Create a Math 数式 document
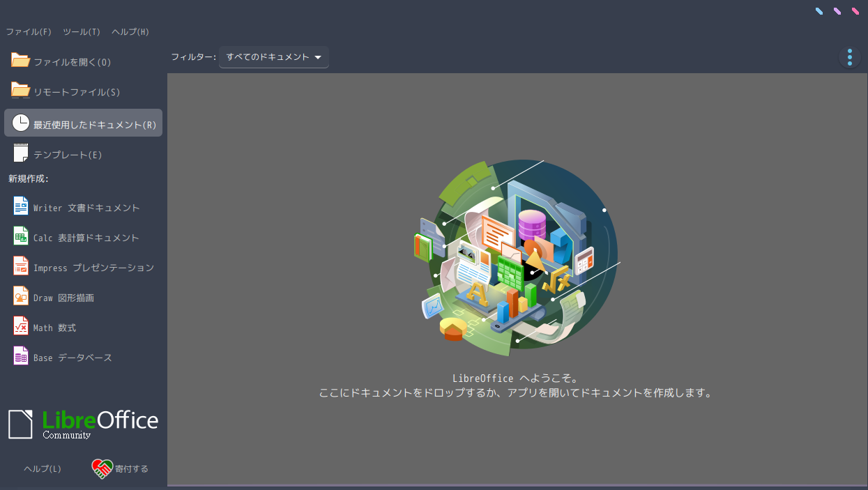The width and height of the screenshot is (868, 490). pyautogui.click(x=84, y=327)
